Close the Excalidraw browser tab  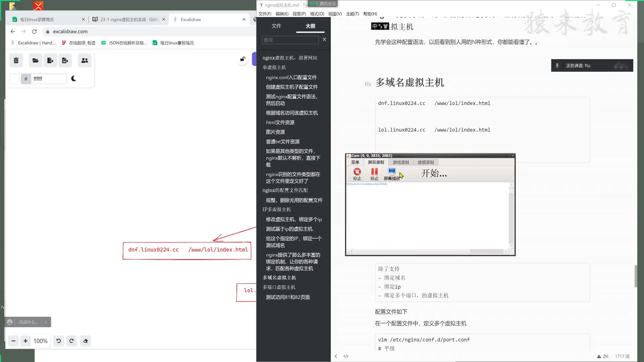click(x=244, y=19)
